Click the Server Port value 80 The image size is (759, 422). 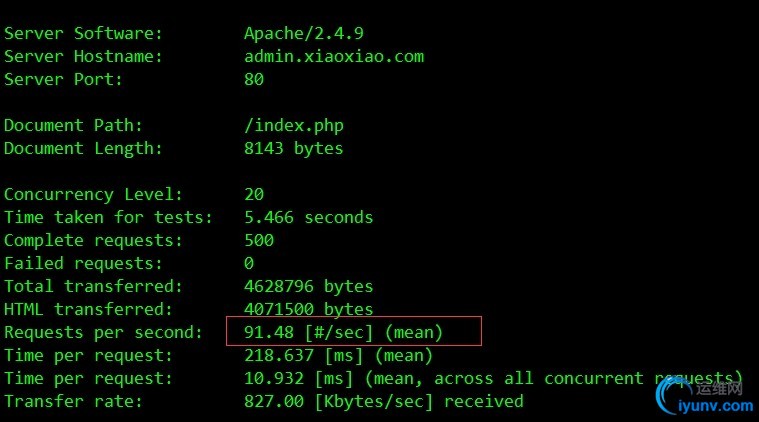click(x=254, y=79)
